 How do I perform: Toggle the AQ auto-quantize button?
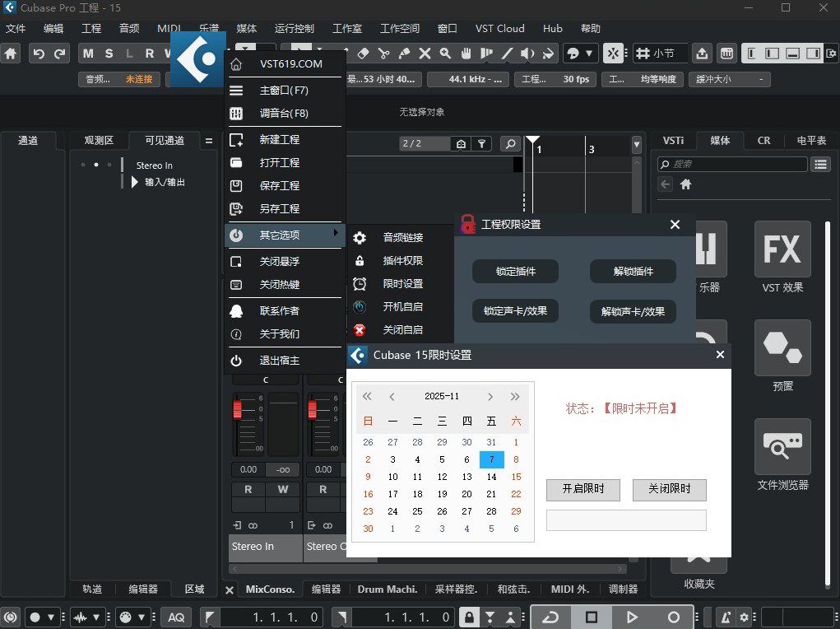(176, 617)
